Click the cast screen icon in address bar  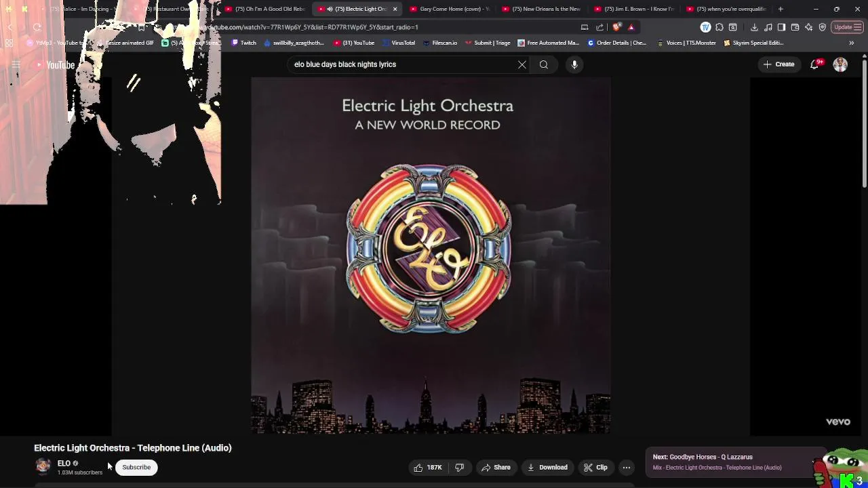[x=585, y=27]
